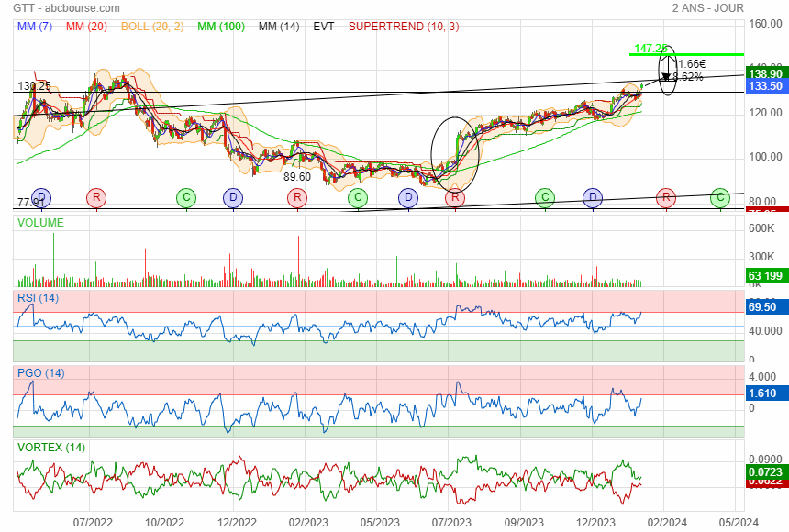Click the 02/2023 date axis label

pyautogui.click(x=308, y=523)
